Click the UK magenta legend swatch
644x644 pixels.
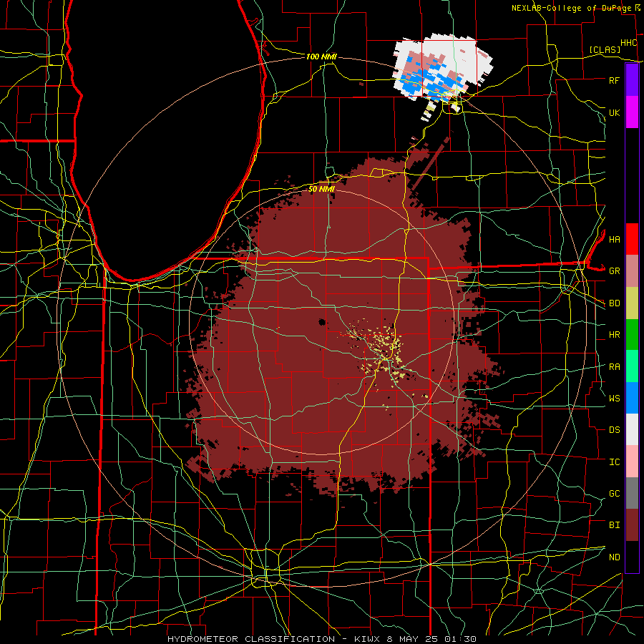pyautogui.click(x=632, y=112)
